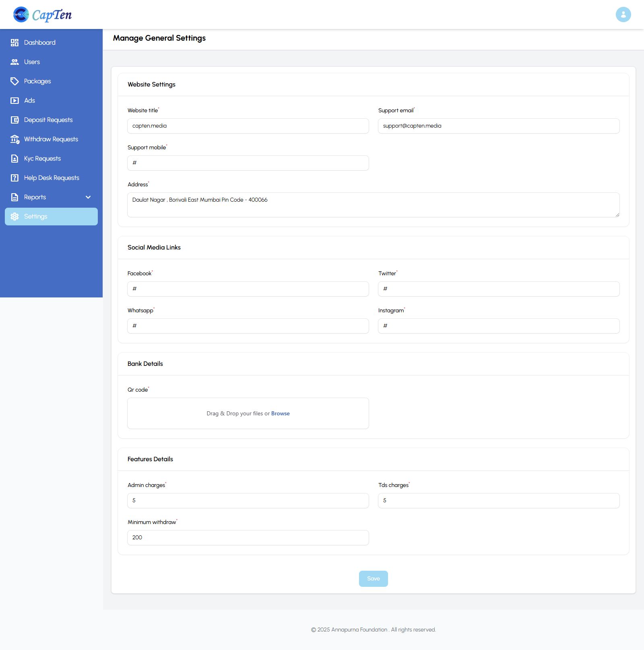Click the Browse link for QR code
644x650 pixels.
pyautogui.click(x=280, y=413)
